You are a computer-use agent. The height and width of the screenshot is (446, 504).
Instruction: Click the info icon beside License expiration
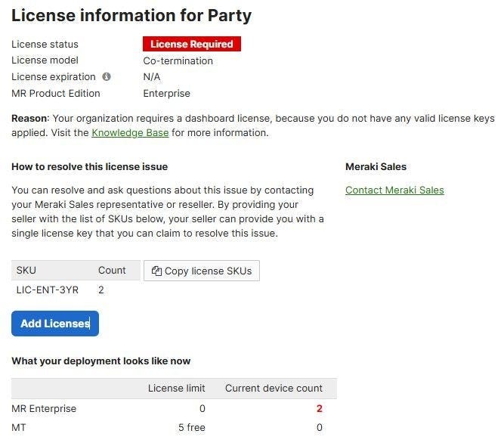click(107, 77)
